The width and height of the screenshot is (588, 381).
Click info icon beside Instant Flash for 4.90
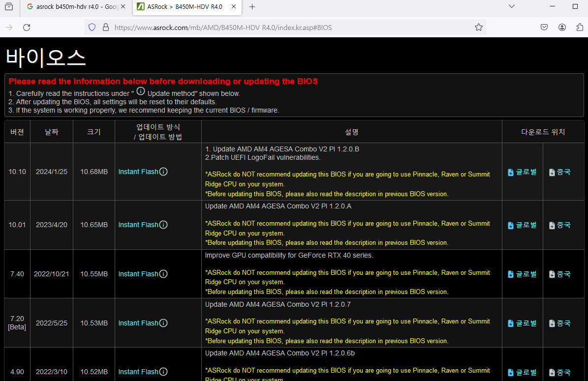pos(163,372)
